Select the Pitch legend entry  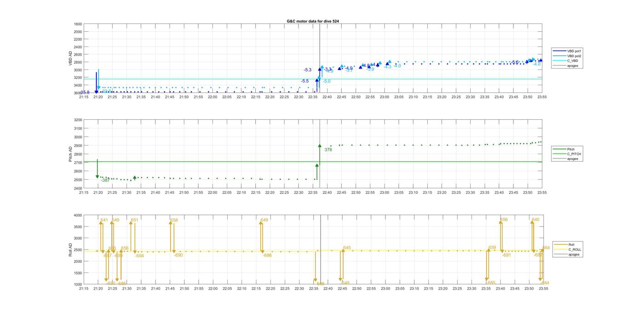[564, 149]
